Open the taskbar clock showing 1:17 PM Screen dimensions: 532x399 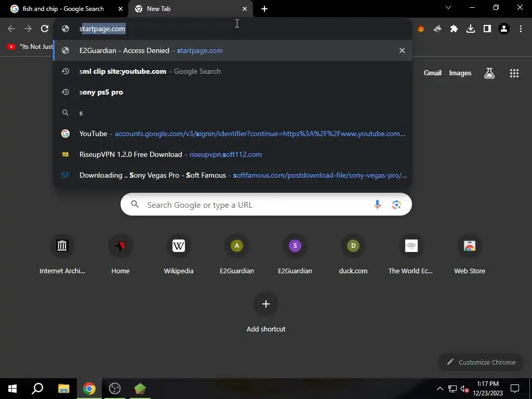(x=488, y=389)
